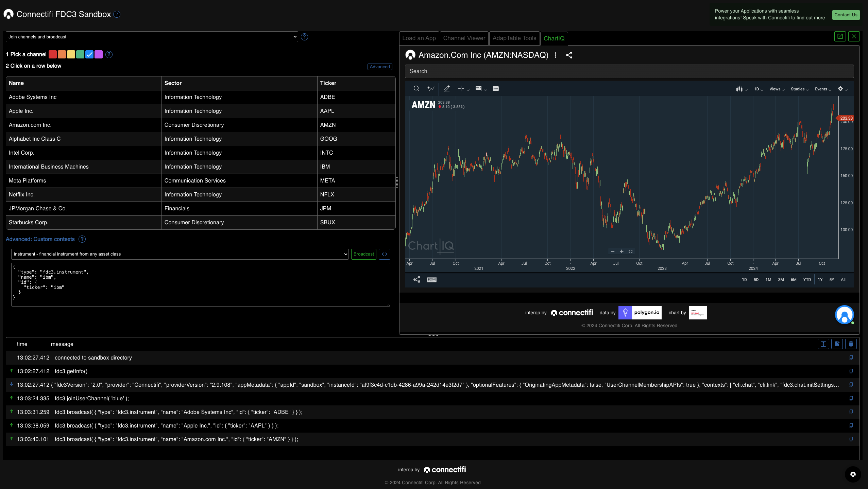This screenshot has height=489, width=868.
Task: Click the chart Search input field
Action: tap(629, 71)
